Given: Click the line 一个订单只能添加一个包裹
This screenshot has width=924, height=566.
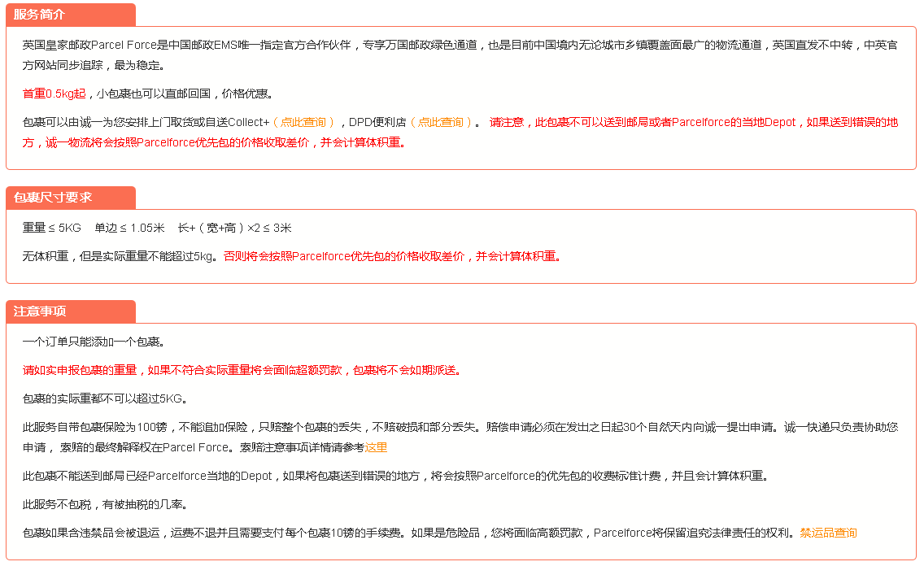Looking at the screenshot, I should point(93,342).
